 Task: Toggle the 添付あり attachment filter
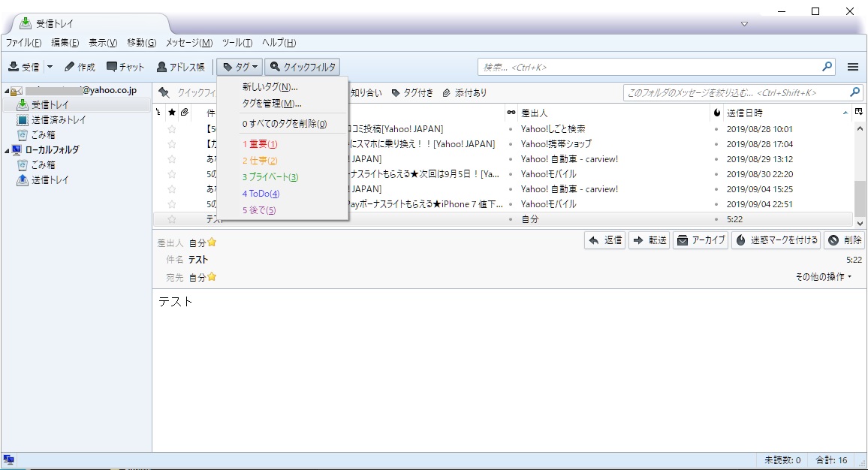pyautogui.click(x=464, y=93)
